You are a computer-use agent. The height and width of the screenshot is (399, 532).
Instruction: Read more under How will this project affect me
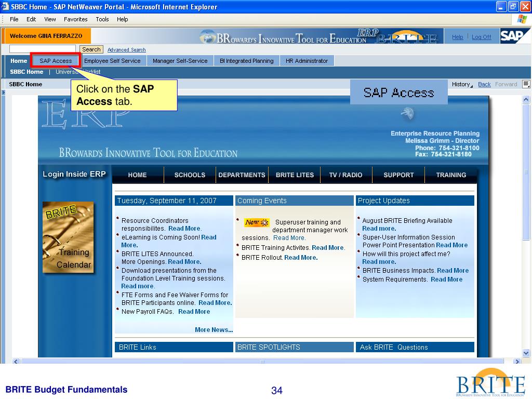coord(379,262)
